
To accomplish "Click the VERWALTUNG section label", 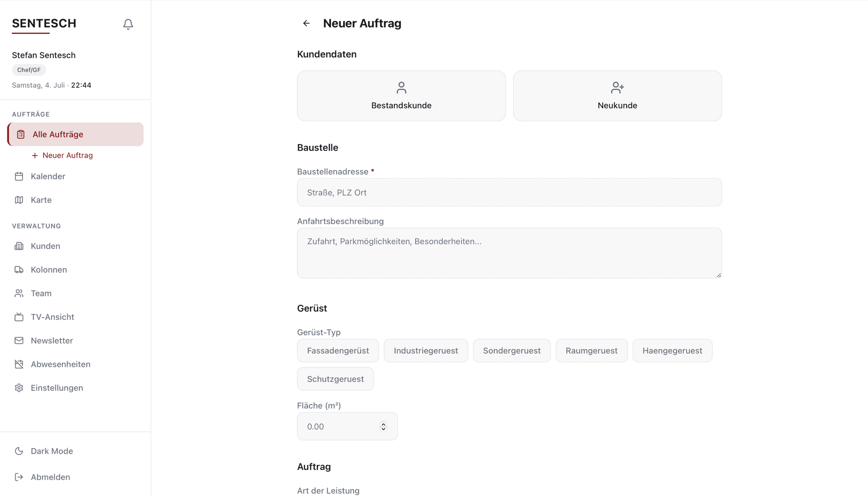I will pyautogui.click(x=36, y=226).
